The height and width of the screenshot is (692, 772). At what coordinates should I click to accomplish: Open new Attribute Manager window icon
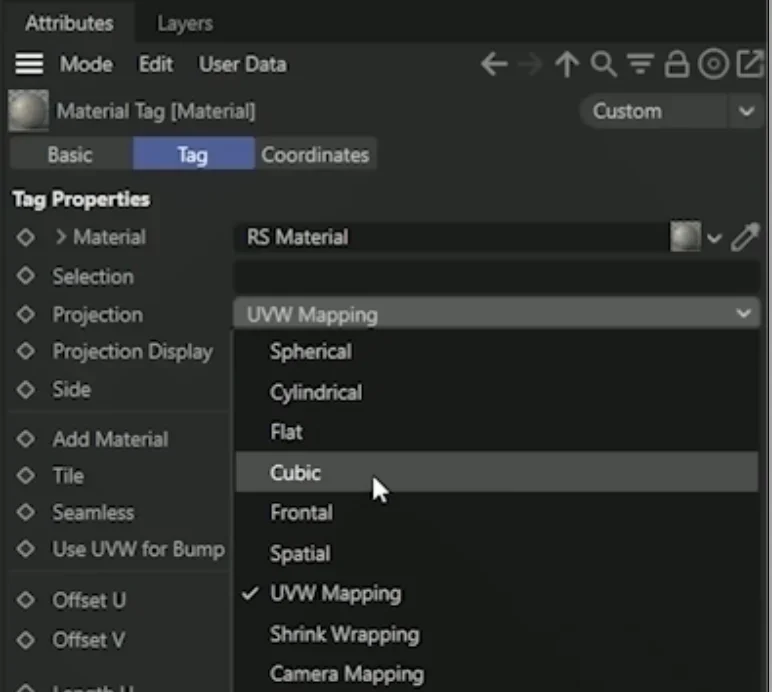[750, 64]
